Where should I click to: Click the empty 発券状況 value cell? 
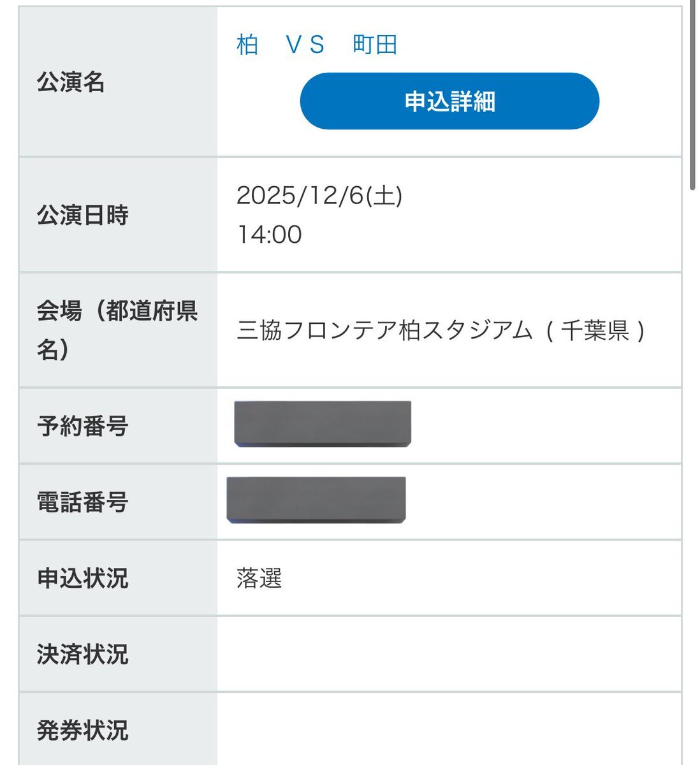449,730
